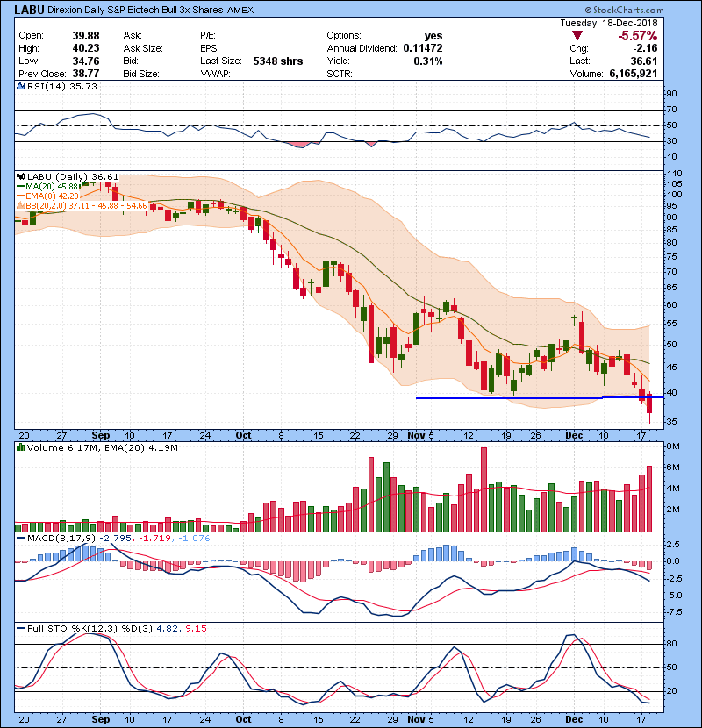The image size is (702, 728).
Task: Click the MACD(8,17,9) legend line marker
Action: [20, 539]
